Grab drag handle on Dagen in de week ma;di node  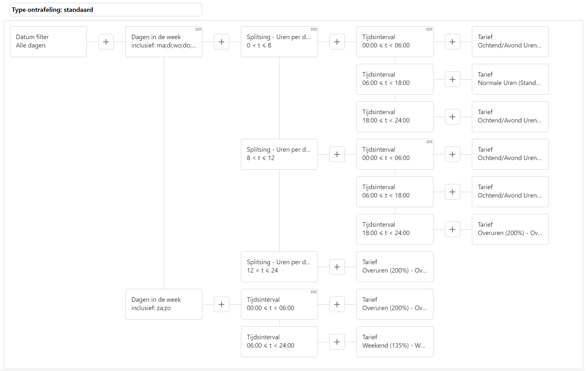click(198, 29)
